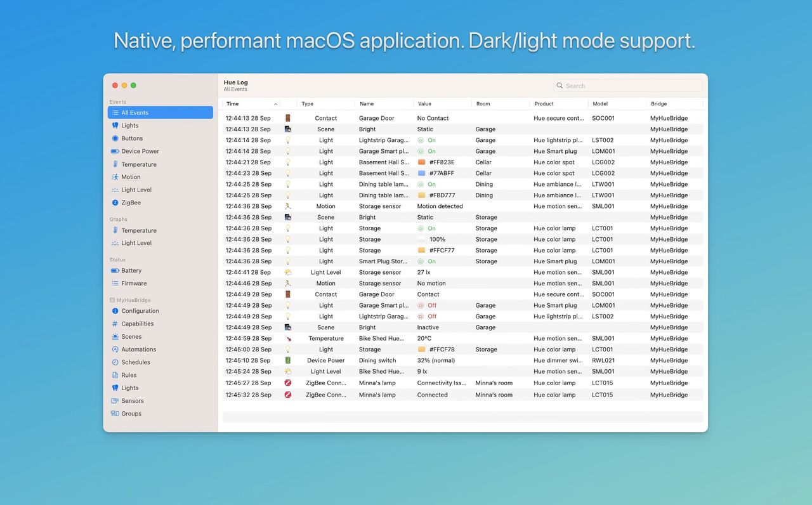Open the Light Level graph
Image resolution: width=812 pixels, height=505 pixels.
136,243
